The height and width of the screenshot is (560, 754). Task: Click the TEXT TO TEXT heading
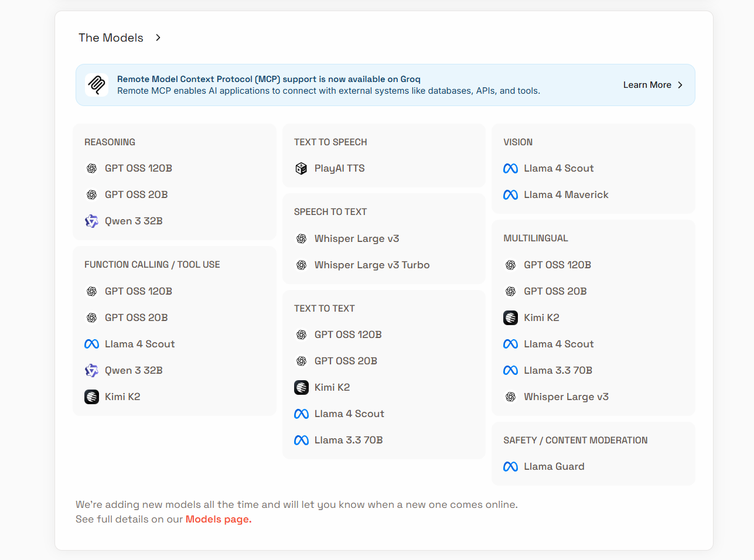(325, 309)
